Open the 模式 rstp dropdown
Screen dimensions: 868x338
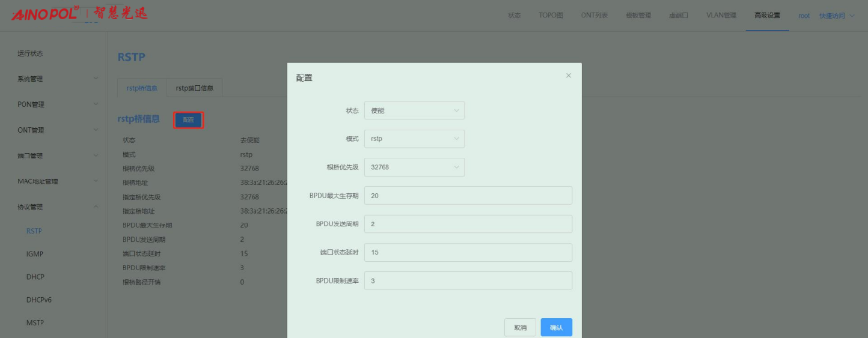(x=414, y=139)
